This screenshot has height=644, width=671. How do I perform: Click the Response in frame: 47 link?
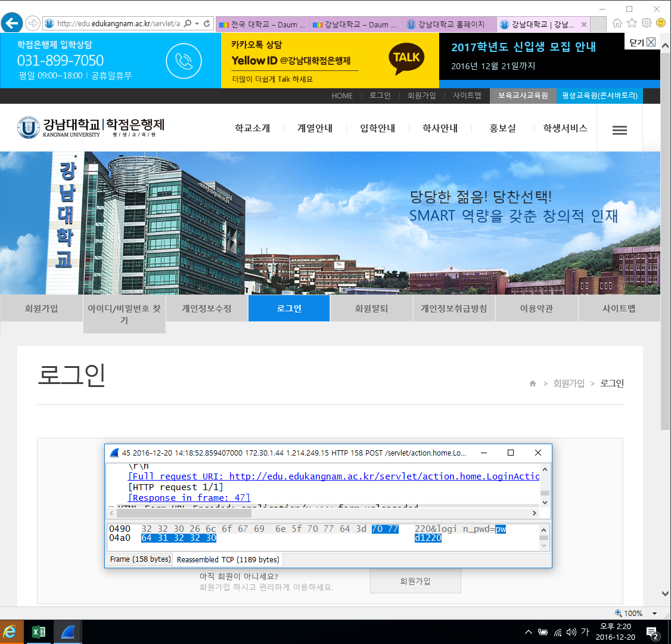pyautogui.click(x=189, y=497)
